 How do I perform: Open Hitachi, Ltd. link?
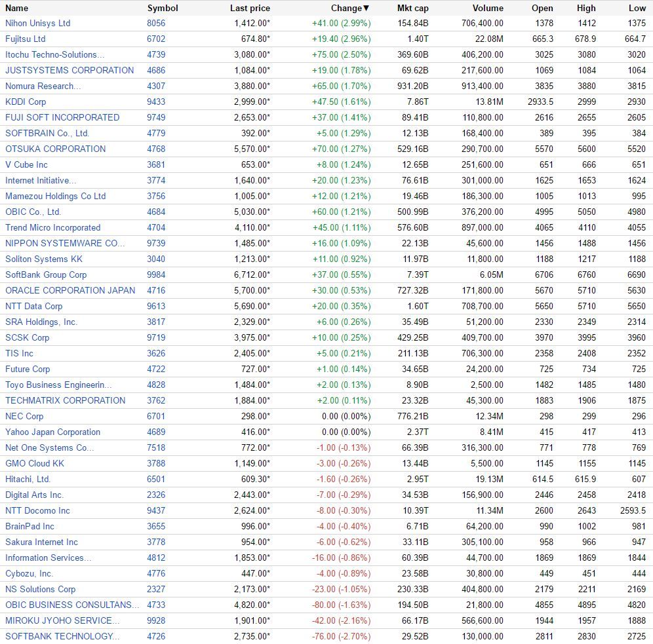point(28,480)
